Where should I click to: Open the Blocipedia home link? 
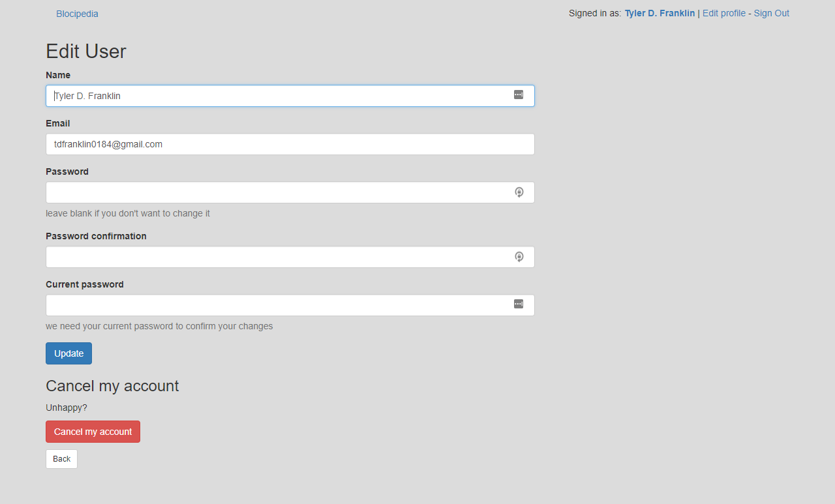77,14
